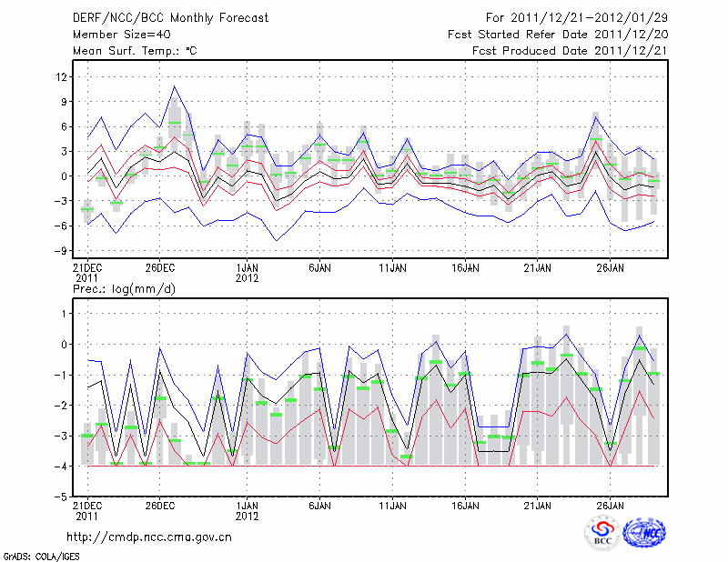Image resolution: width=728 pixels, height=562 pixels.
Task: Click 21DEC 2011 tick under the precipitation chart
Action: 87,509
